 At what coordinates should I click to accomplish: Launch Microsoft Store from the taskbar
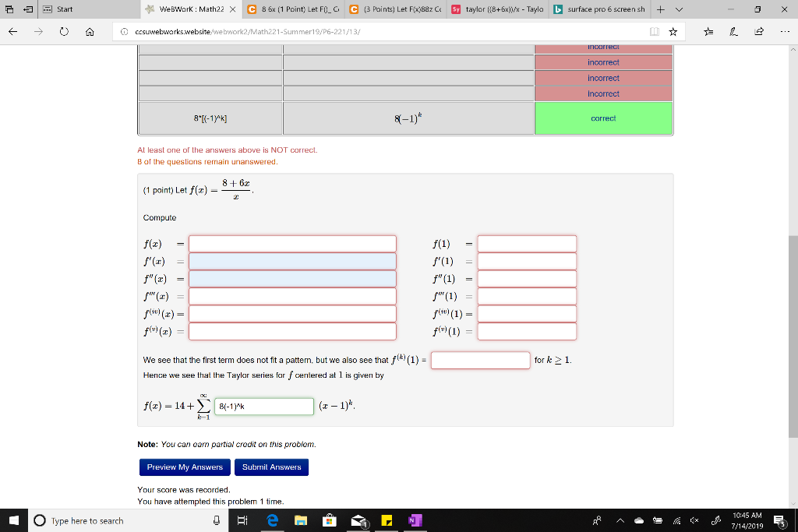point(330,520)
